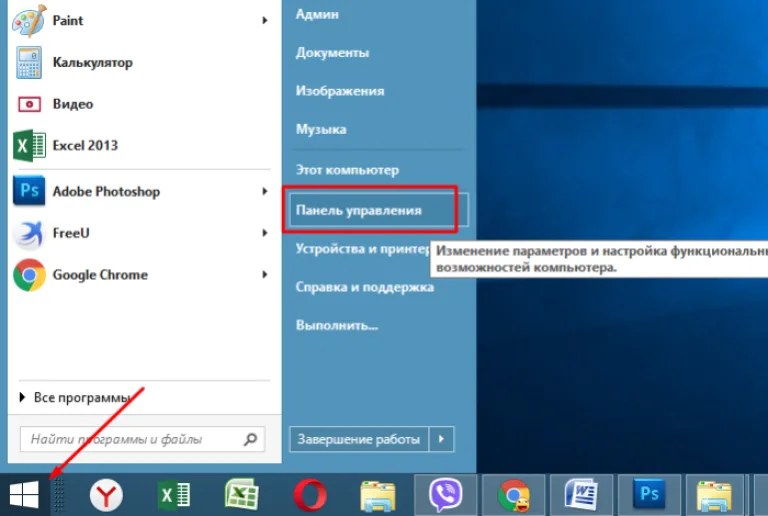Expand Все программы list
This screenshot has height=516, width=768.
point(76,397)
